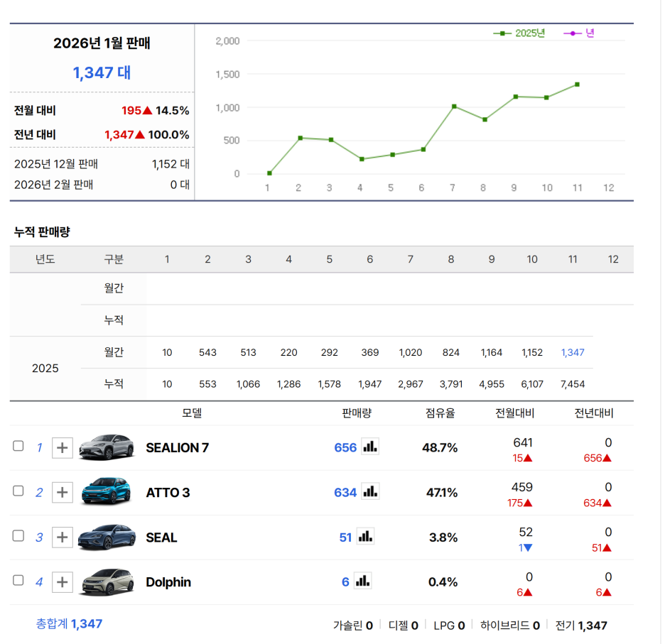665x644 pixels.
Task: Click the 2025년 12월 판매 row label
Action: [56, 164]
